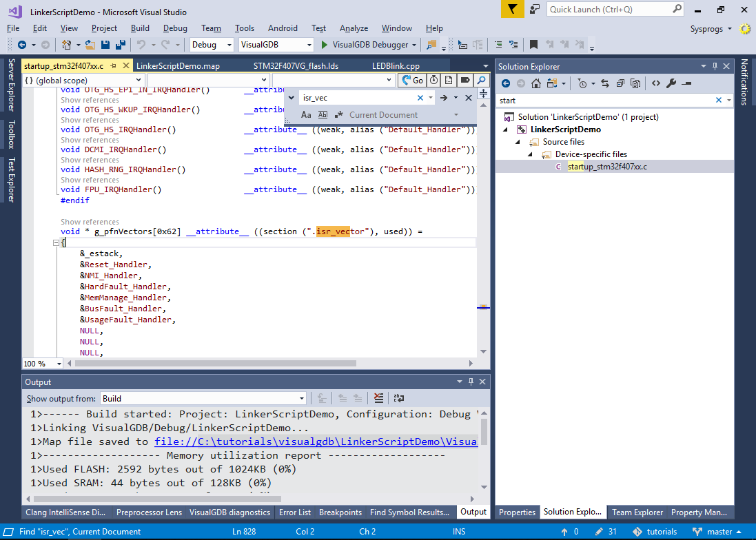Open the Team Explorer tab
The width and height of the screenshot is (756, 540).
click(637, 512)
